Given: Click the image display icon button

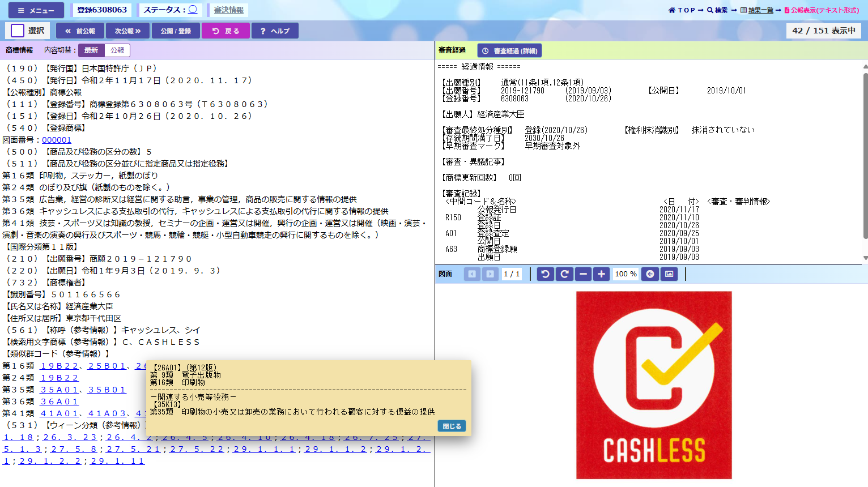Looking at the screenshot, I should tap(669, 274).
